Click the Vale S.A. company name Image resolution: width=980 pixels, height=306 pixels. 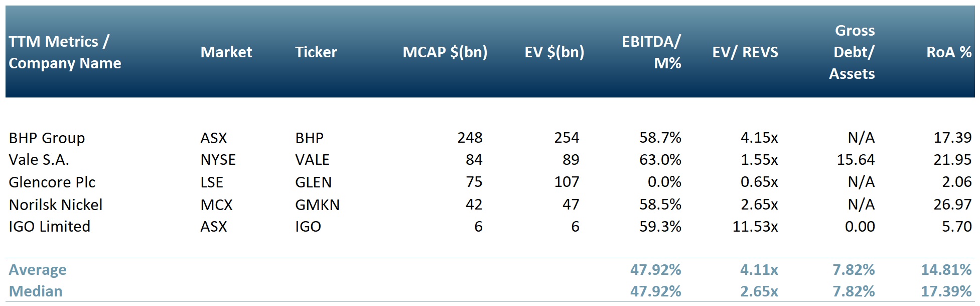click(x=39, y=160)
